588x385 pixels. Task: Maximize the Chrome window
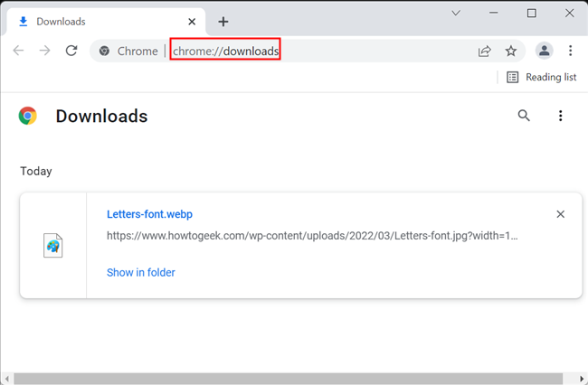531,14
